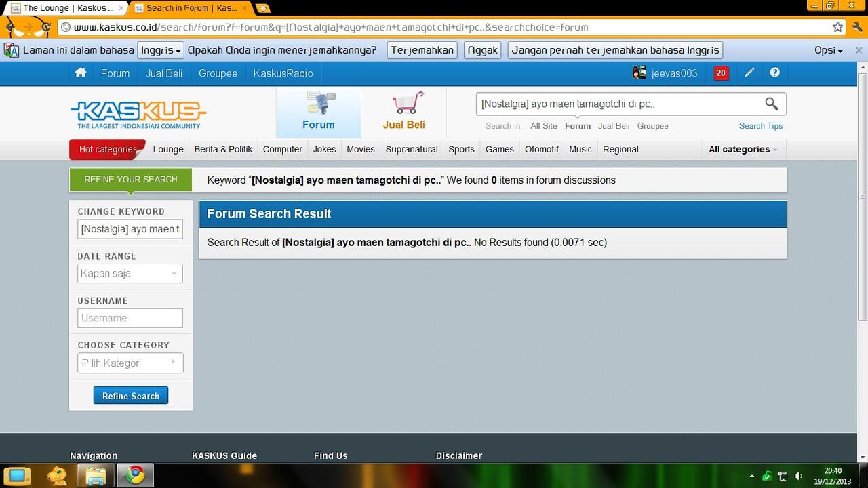The height and width of the screenshot is (488, 868).
Task: Open the Berita & Politik category
Action: pos(223,149)
